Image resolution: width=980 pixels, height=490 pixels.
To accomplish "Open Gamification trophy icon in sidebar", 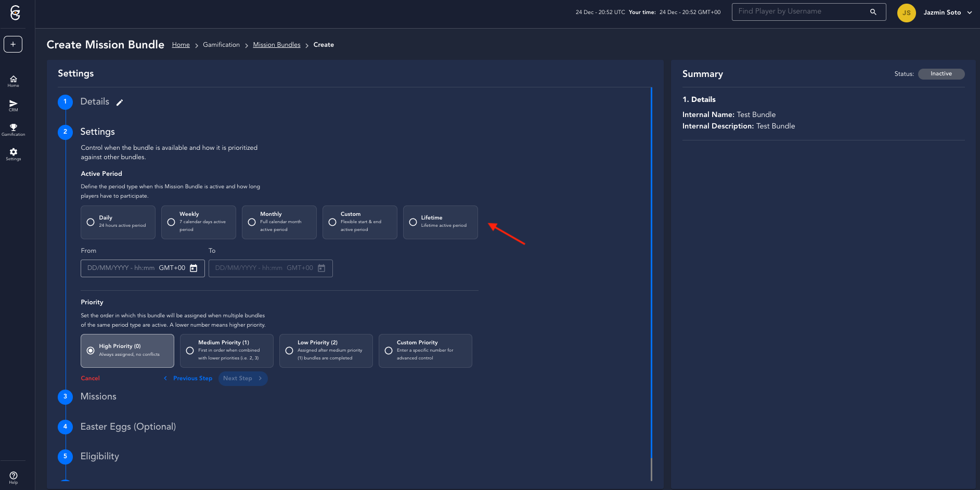I will coord(13,130).
